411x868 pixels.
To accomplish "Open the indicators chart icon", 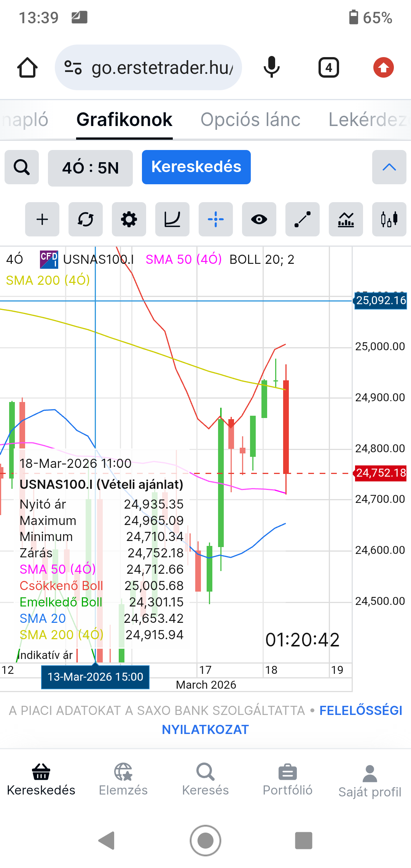I will pyautogui.click(x=346, y=219).
